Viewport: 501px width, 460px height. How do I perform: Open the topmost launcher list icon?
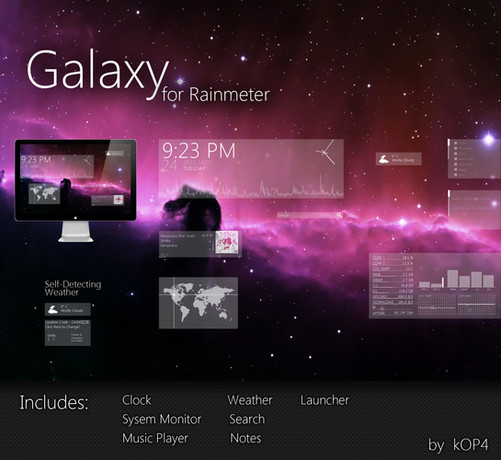[455, 143]
